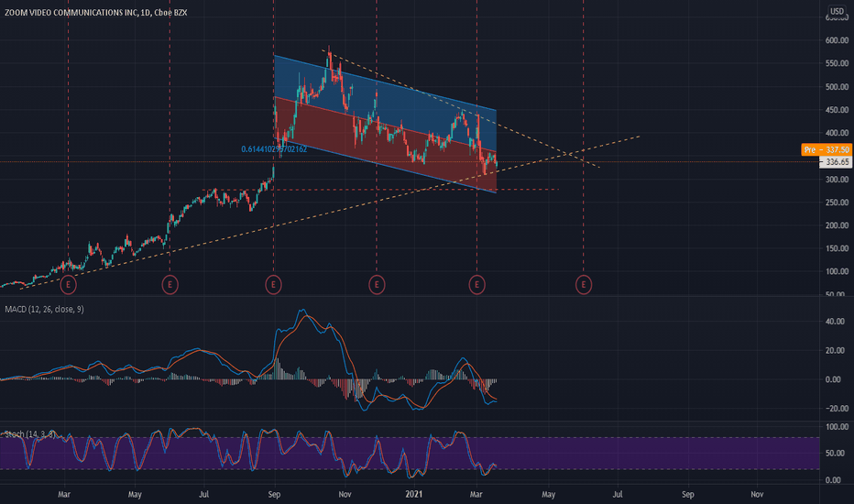This screenshot has width=854, height=504.
Task: Open the future earnings E marker past the last candle
Action: [x=584, y=284]
